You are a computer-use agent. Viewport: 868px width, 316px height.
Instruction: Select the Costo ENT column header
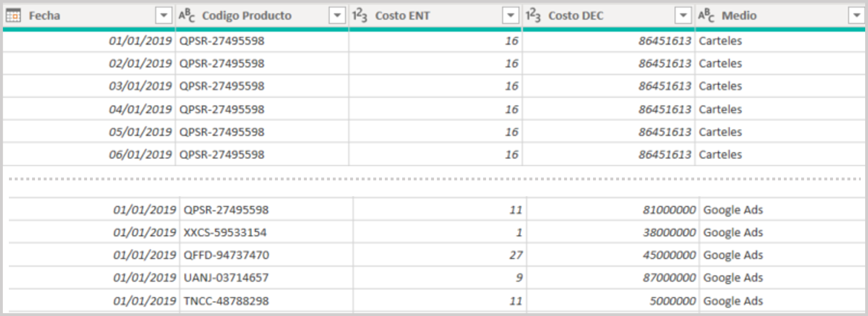click(402, 15)
